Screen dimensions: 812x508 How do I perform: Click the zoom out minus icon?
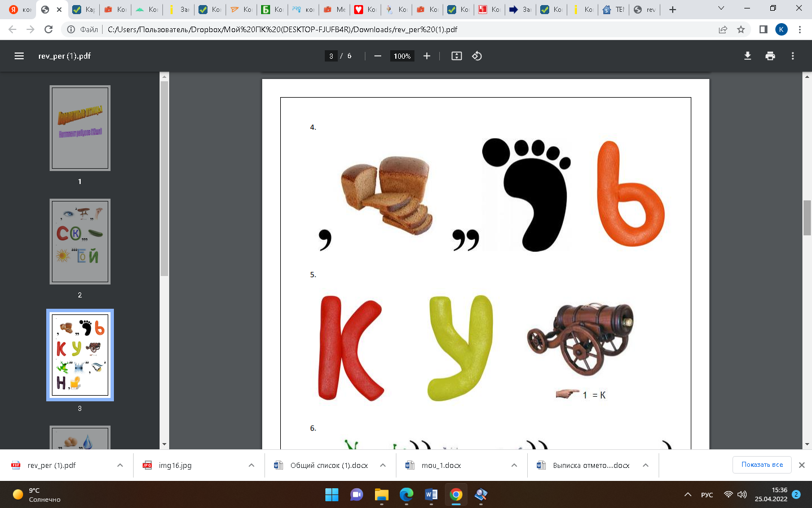378,56
